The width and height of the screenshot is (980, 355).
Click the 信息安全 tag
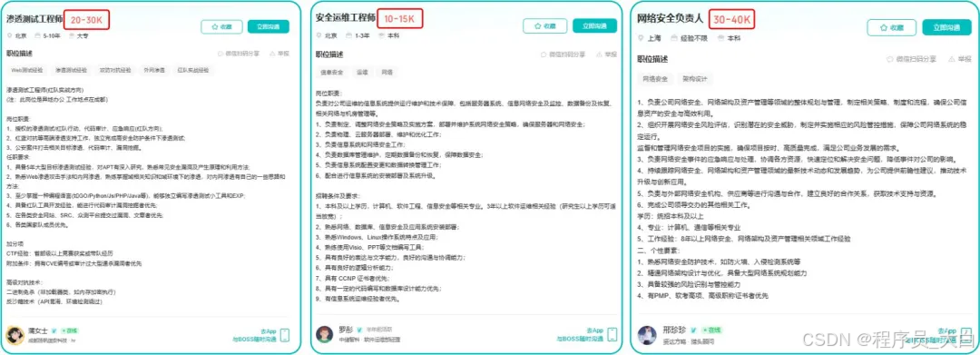[332, 73]
